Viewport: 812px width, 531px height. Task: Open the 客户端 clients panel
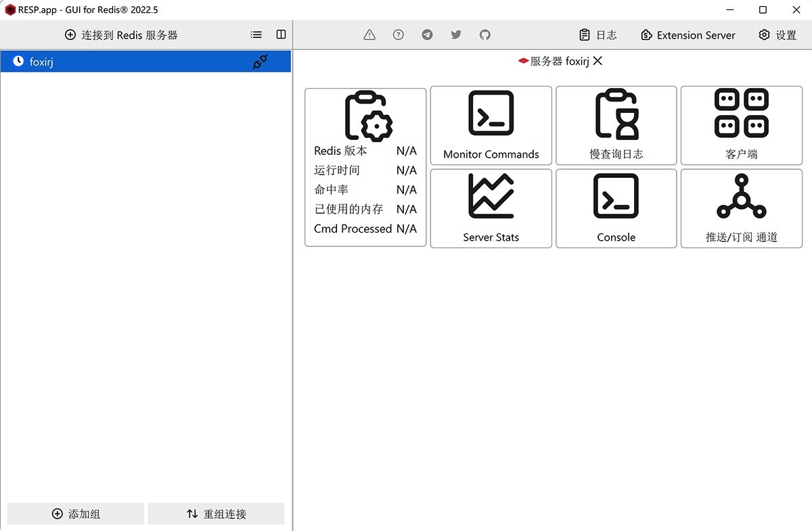[741, 125]
